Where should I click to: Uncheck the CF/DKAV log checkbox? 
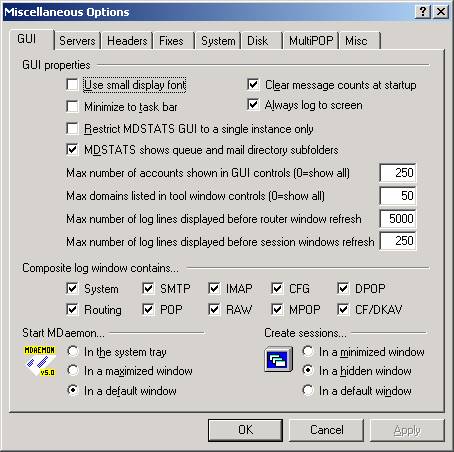pyautogui.click(x=343, y=309)
